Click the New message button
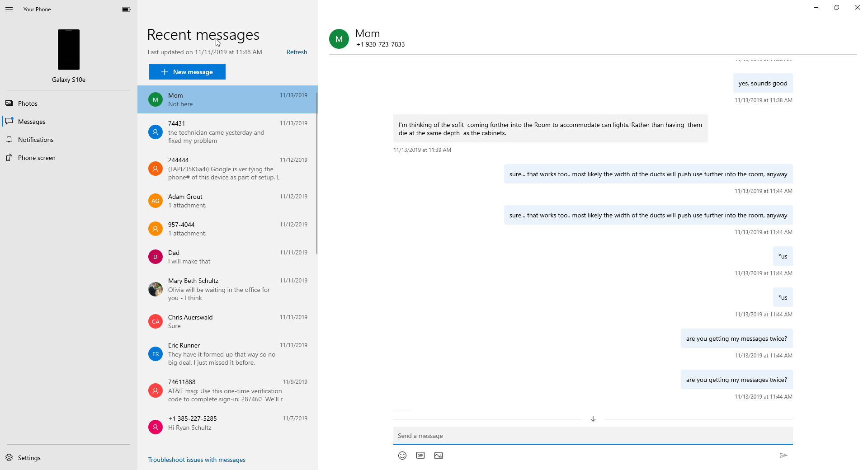This screenshot has height=470, width=868. point(187,72)
